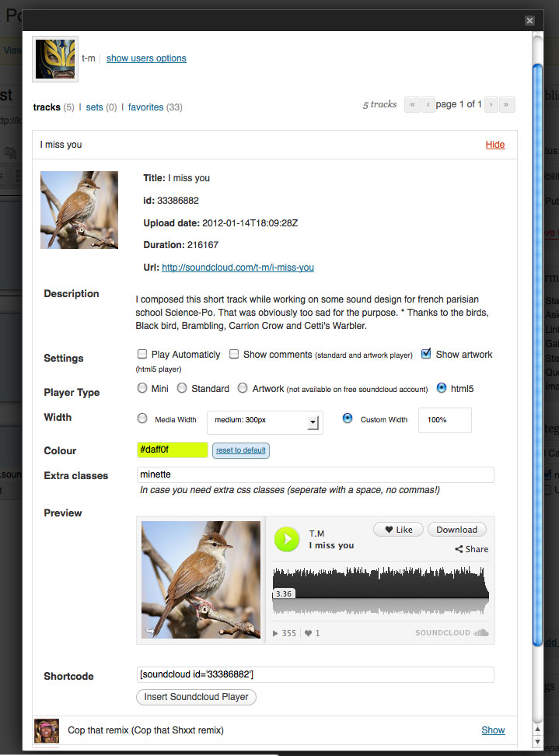
Task: Click the Cop that remix track thumbnail
Action: [47, 730]
